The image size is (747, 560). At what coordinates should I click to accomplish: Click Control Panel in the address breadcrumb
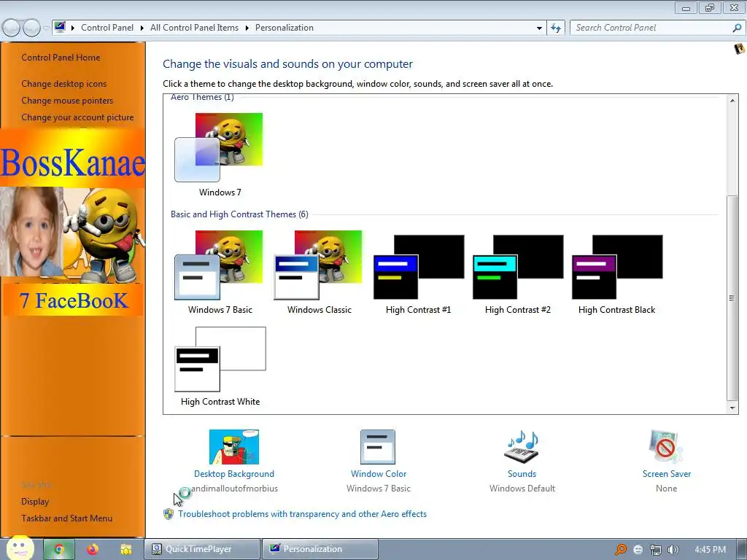coord(107,28)
